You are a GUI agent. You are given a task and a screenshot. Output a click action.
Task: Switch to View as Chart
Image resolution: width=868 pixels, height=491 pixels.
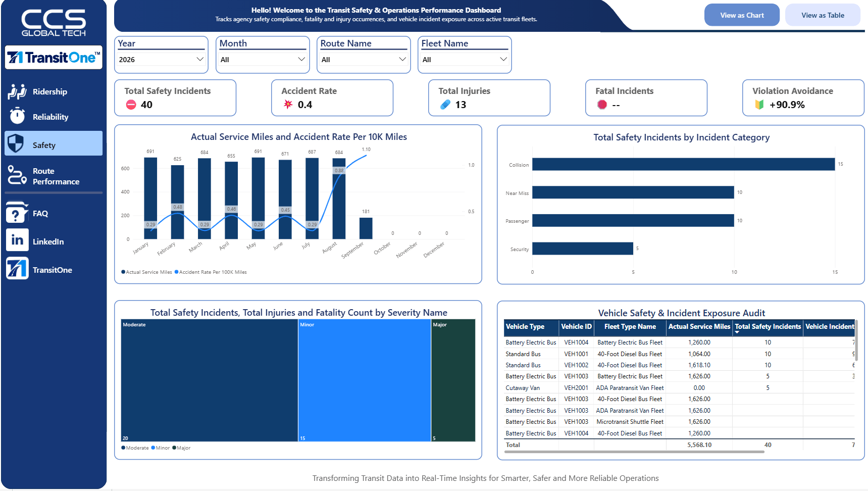pos(742,15)
